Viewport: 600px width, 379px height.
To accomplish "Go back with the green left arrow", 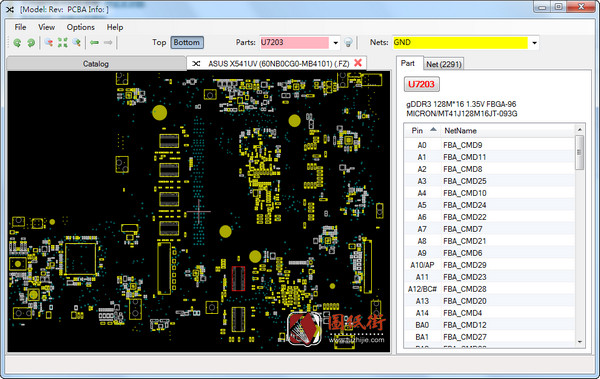I will [95, 42].
